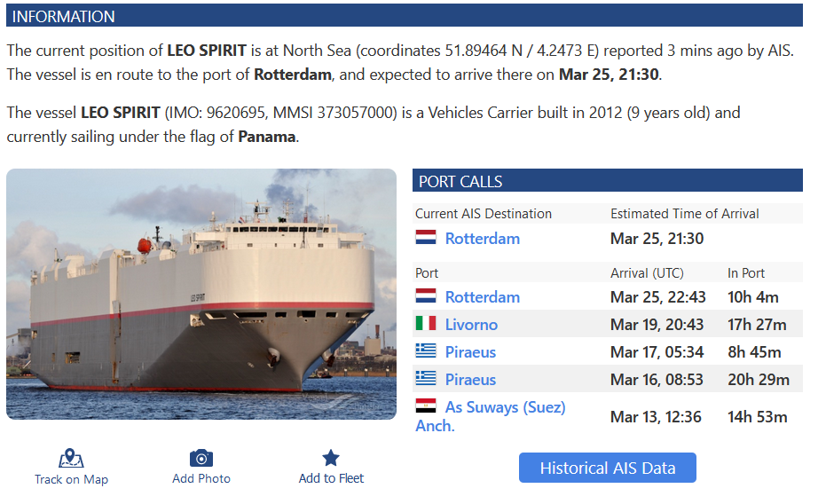Click the Track on Map icon
826x504 pixels.
point(71,459)
